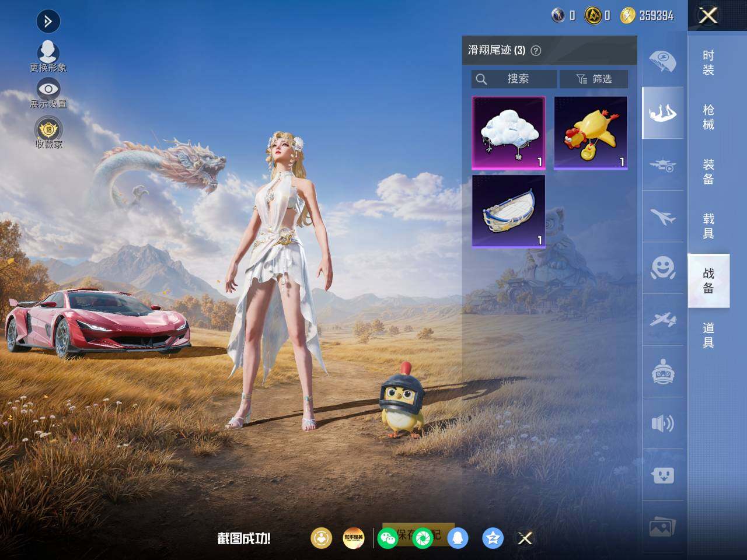Screen dimensions: 747x560
Task: Click the help question mark beside 滑翔尾迹
Action: (x=536, y=51)
